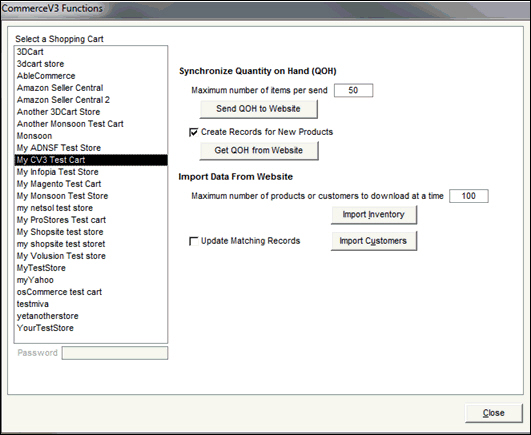This screenshot has width=531, height=435.
Task: Enable Update Matching Records checkbox
Action: tap(193, 241)
